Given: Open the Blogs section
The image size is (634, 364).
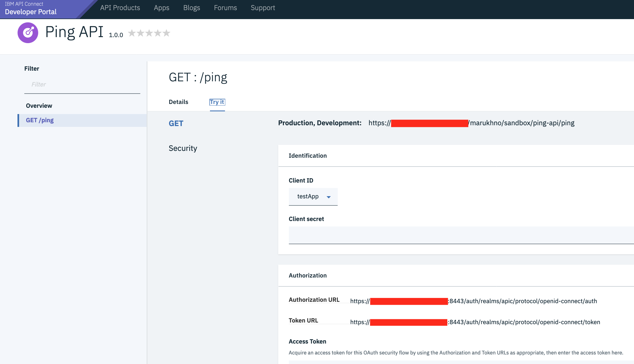Looking at the screenshot, I should click(x=192, y=8).
